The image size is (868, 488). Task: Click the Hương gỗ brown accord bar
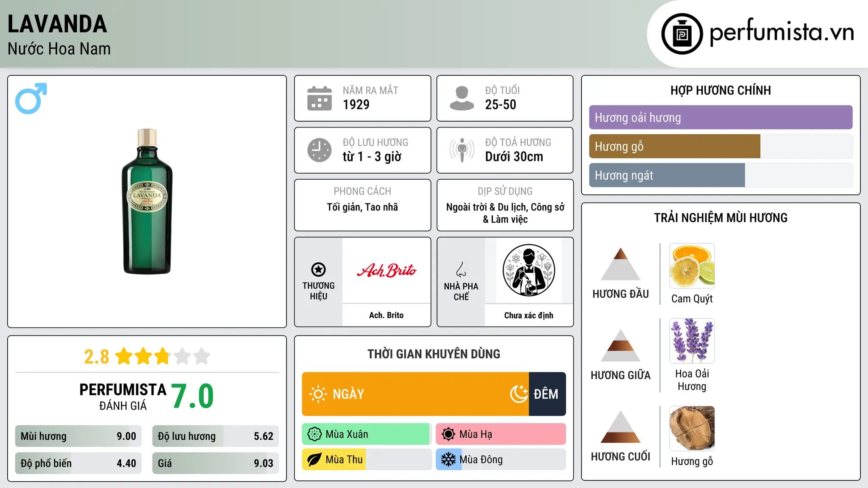675,146
